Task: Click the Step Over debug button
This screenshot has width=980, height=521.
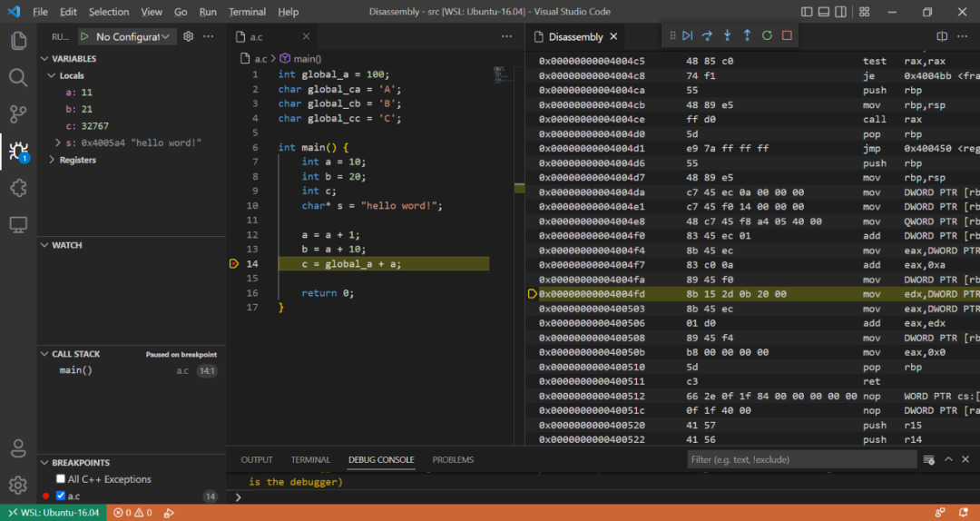Action: (707, 35)
